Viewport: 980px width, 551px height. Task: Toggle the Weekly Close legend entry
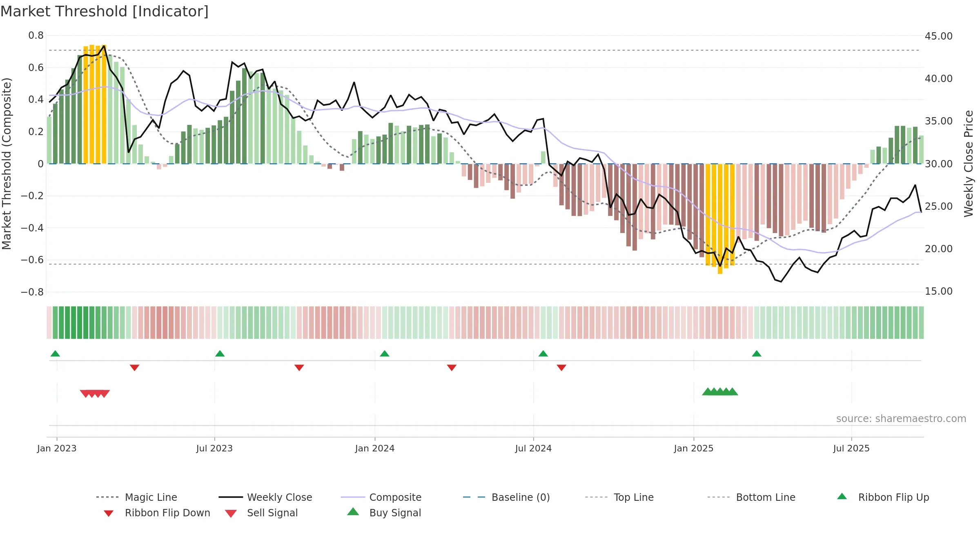pos(265,497)
